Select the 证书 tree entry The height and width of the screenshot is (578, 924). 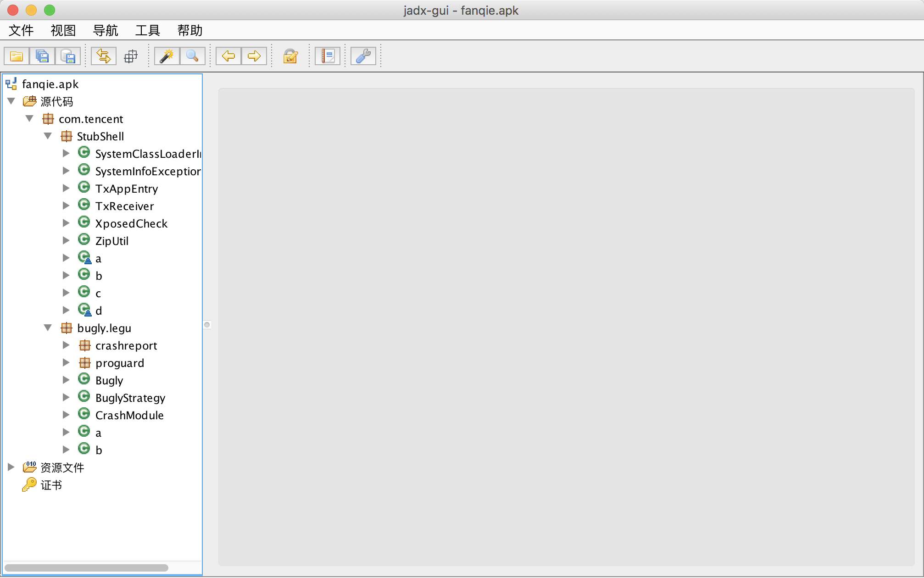51,485
